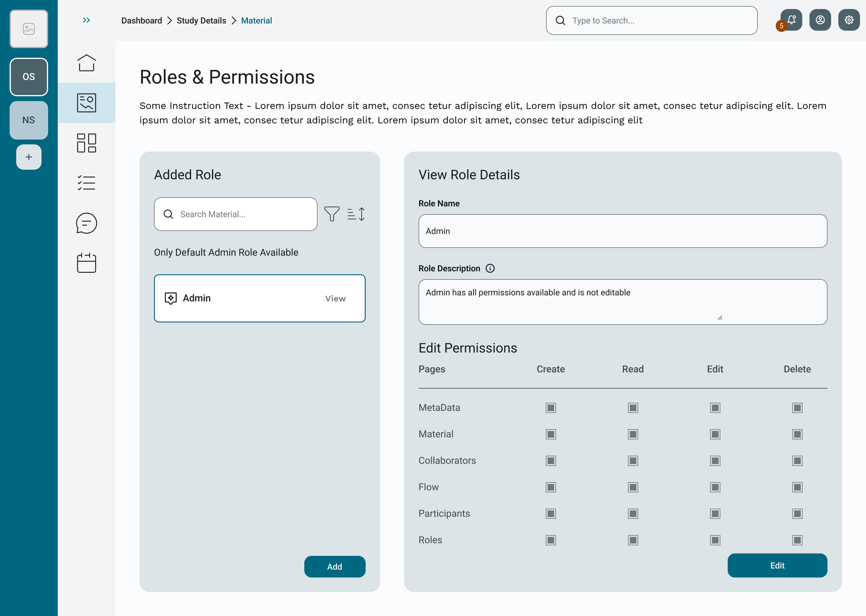Image resolution: width=866 pixels, height=616 pixels.
Task: Go to Study Details breadcrumb
Action: point(201,20)
